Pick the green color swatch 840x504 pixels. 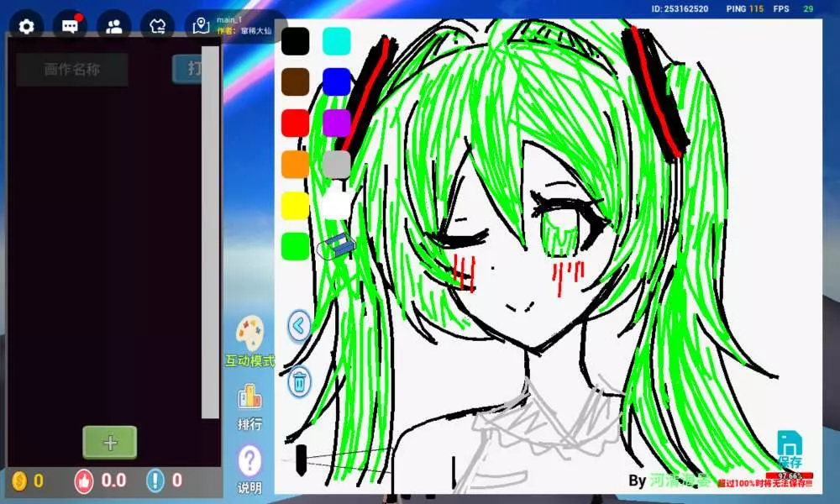(x=295, y=246)
